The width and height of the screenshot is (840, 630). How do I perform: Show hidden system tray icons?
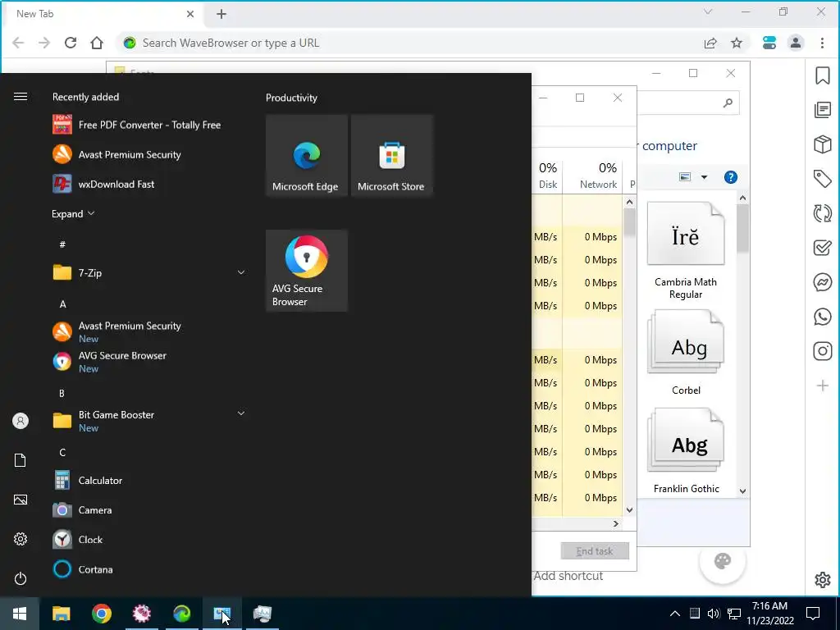675,614
